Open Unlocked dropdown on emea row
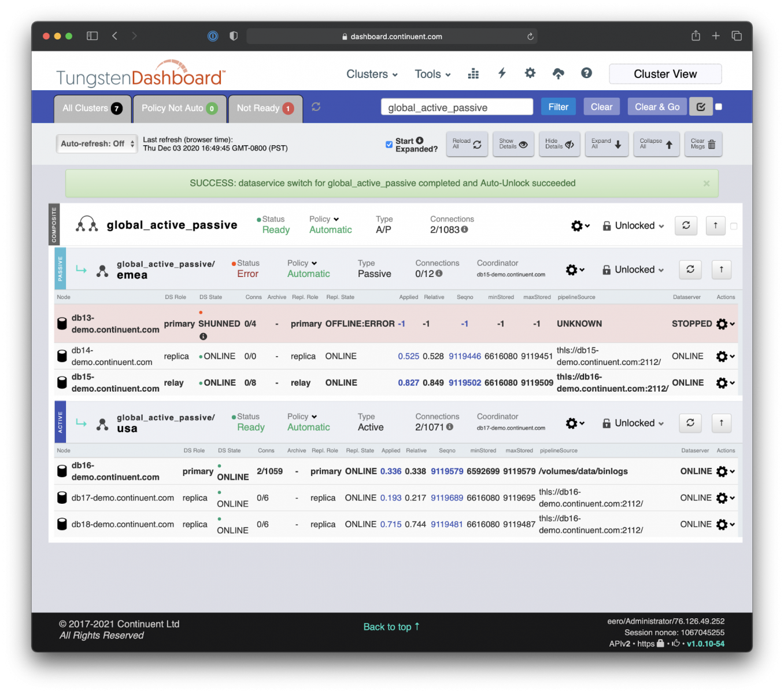 [x=634, y=270]
